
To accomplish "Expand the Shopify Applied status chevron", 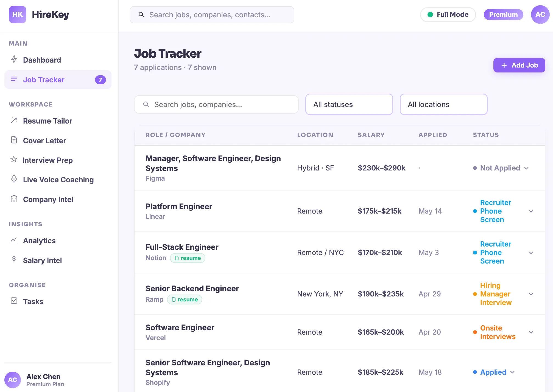I will [x=512, y=373].
